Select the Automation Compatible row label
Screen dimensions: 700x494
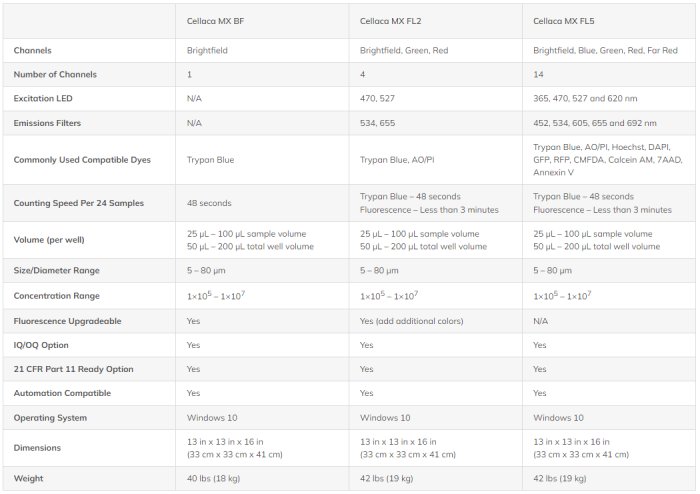62,393
